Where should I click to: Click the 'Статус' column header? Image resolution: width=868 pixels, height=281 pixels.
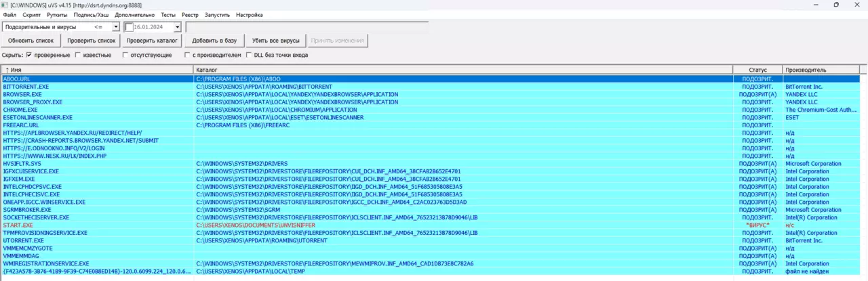(757, 70)
